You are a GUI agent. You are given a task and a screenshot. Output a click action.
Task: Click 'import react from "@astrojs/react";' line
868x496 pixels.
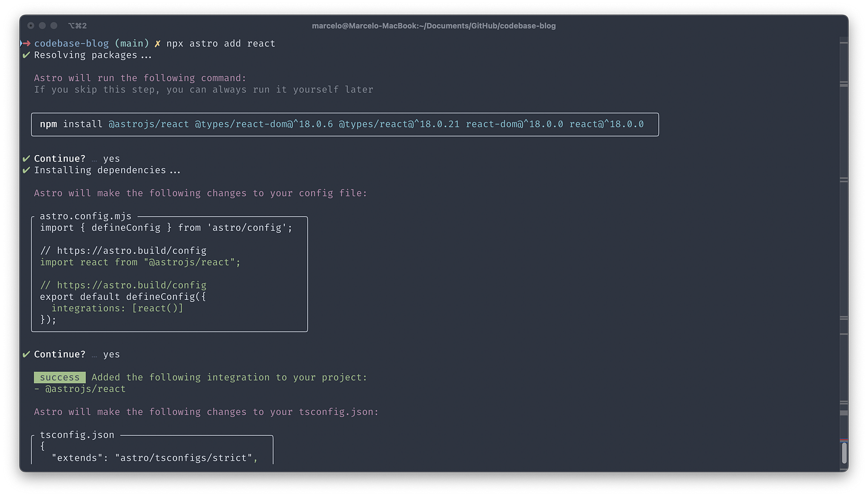coord(140,262)
